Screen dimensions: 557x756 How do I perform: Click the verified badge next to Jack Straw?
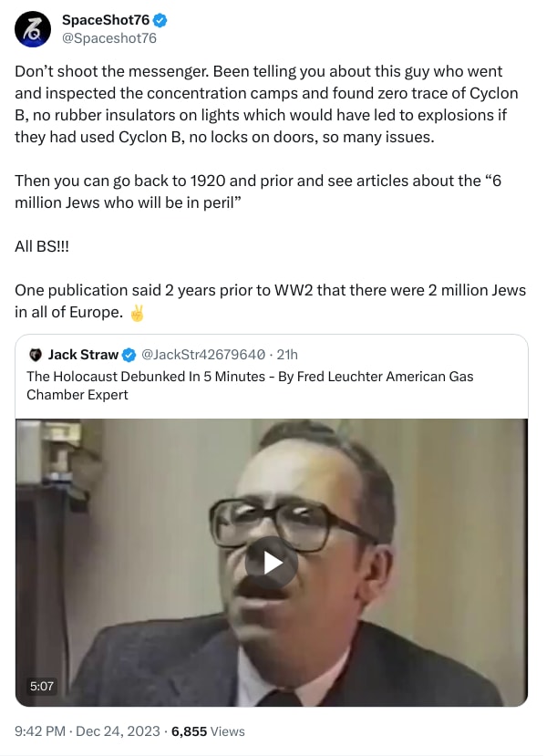[x=129, y=355]
